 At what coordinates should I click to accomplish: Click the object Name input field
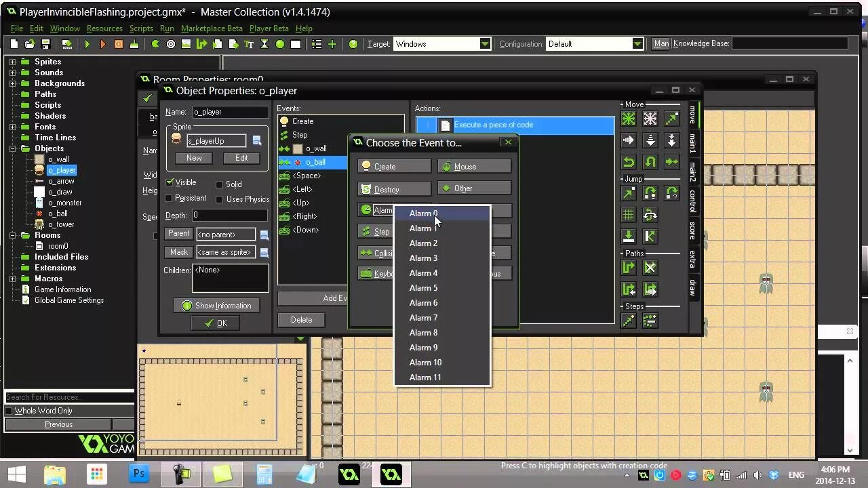230,112
